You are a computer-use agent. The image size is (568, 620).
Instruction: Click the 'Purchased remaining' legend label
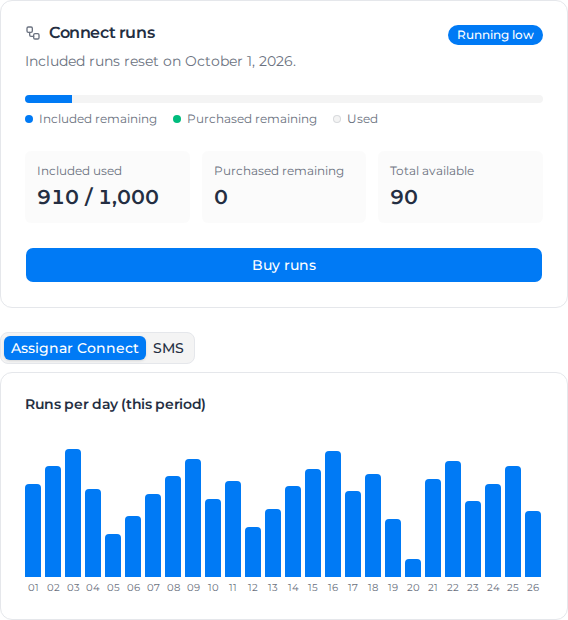coord(252,119)
